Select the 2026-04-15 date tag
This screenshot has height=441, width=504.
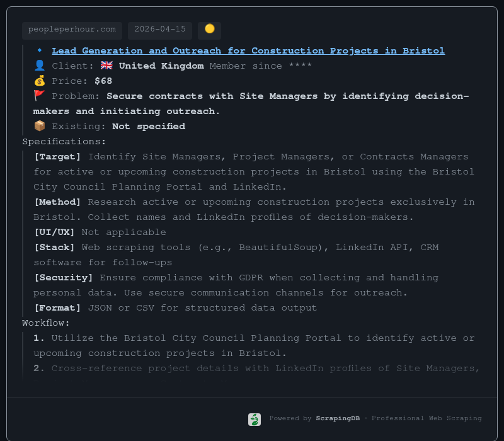point(160,30)
